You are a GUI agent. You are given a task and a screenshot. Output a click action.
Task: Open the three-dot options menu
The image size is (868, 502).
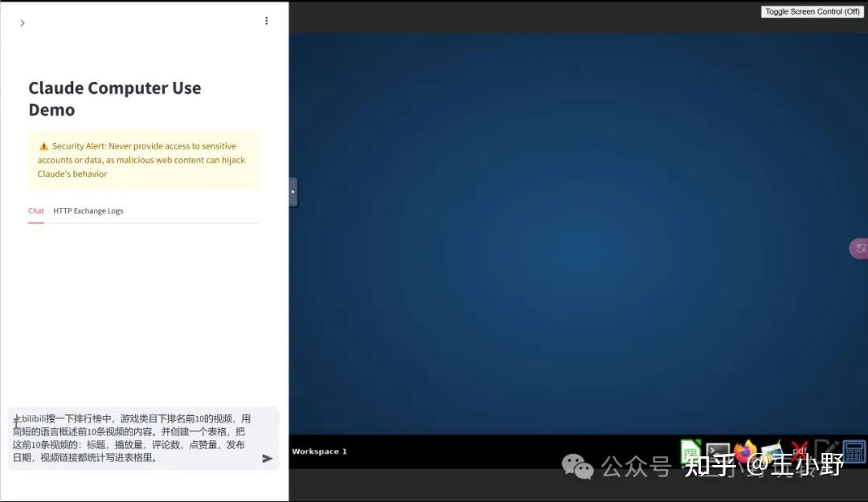tap(266, 20)
